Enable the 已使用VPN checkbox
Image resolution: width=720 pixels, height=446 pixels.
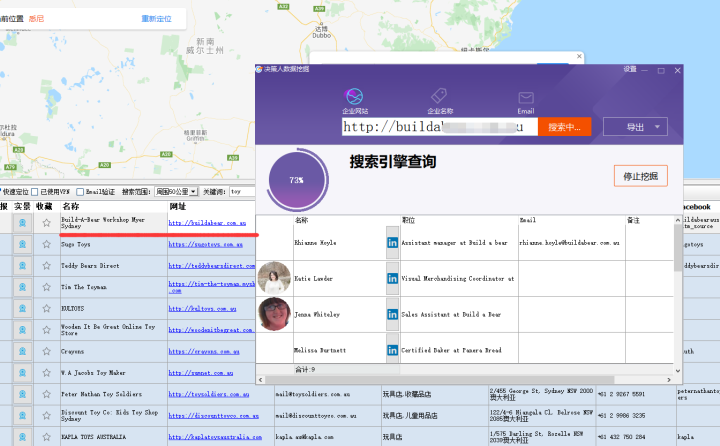click(x=34, y=192)
